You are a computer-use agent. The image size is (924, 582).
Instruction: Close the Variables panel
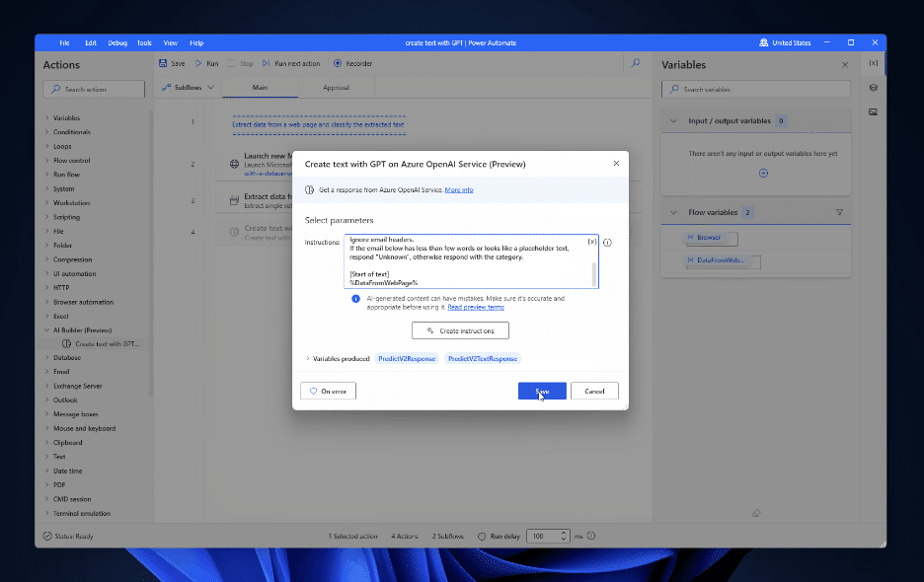point(845,65)
